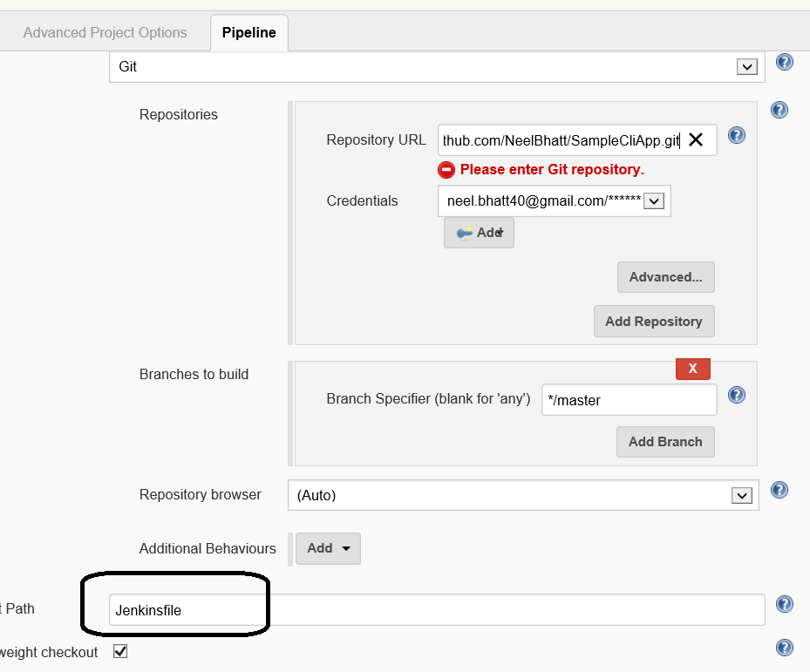Image resolution: width=810 pixels, height=672 pixels.
Task: Click the Script Path Jenkinsfile input field
Action: pos(436,610)
